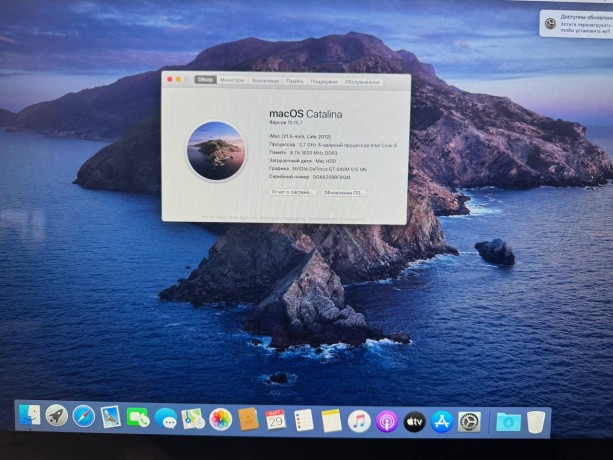Click the Mac HDD startup disk value
Image resolution: width=613 pixels, height=460 pixels.
point(326,161)
